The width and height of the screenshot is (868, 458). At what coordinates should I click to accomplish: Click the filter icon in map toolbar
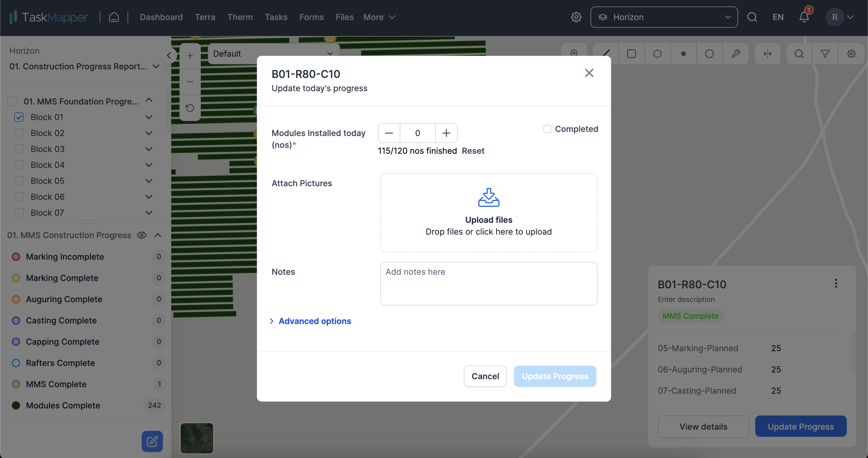825,53
